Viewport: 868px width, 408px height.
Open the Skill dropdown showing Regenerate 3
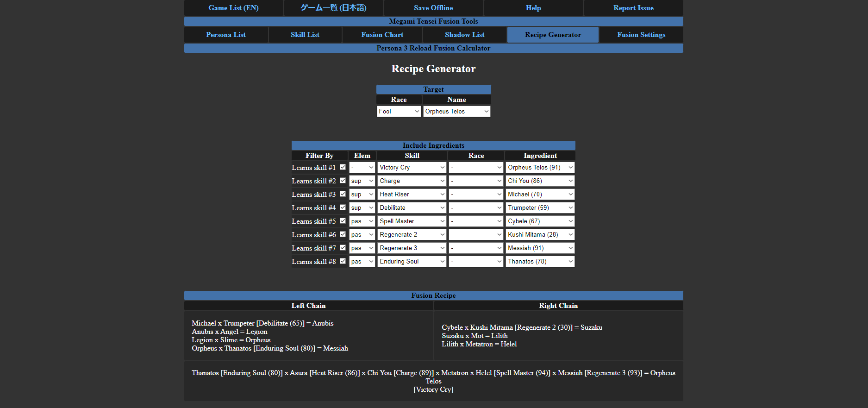coord(412,248)
